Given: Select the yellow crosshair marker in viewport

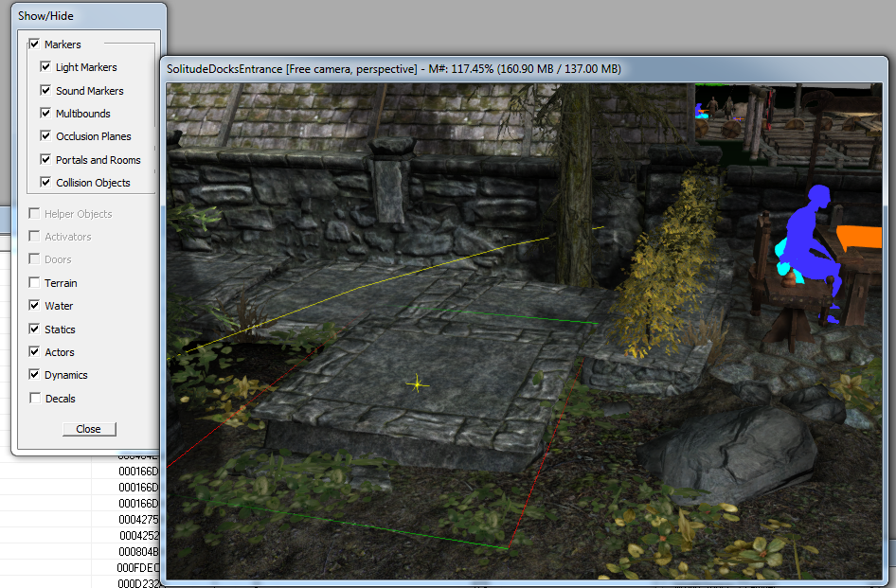Looking at the screenshot, I should (417, 384).
